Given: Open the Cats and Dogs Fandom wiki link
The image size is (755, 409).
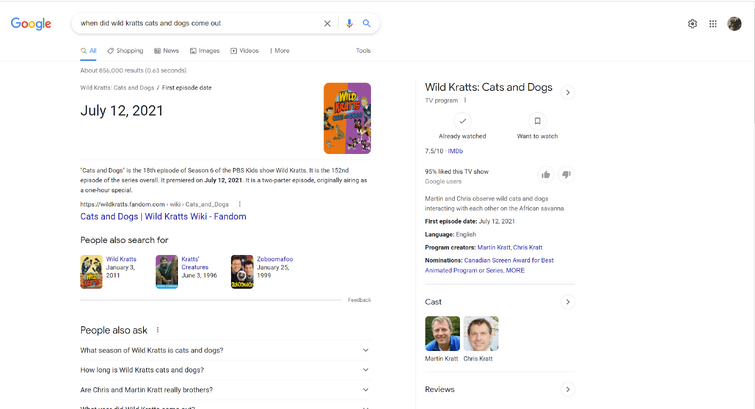Looking at the screenshot, I should tap(163, 216).
